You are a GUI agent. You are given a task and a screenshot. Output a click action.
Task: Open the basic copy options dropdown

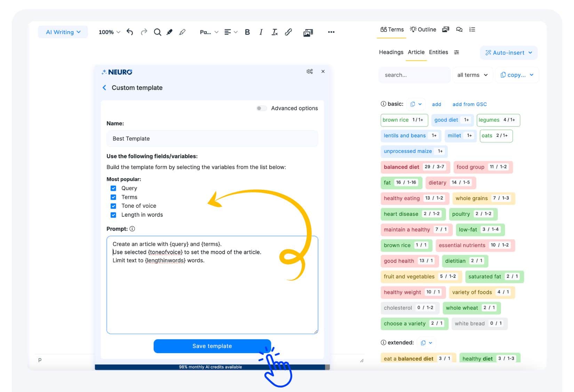[x=416, y=104]
